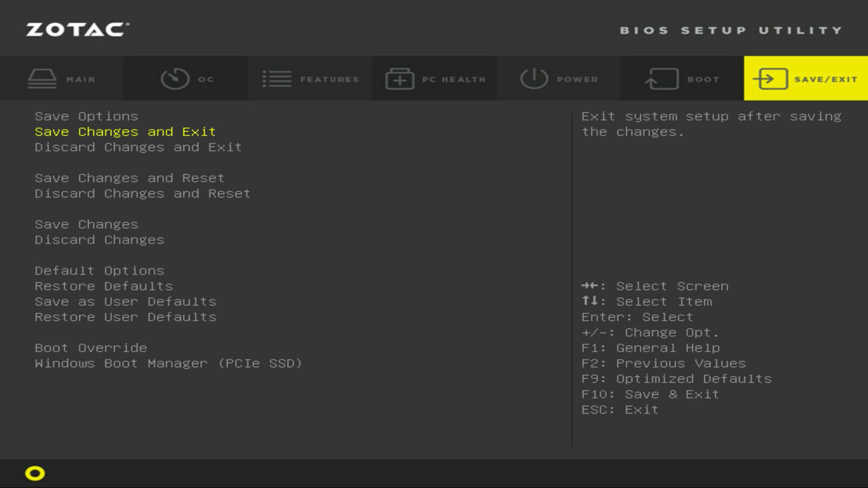Click the OC stopwatch icon
The image size is (868, 488).
175,79
